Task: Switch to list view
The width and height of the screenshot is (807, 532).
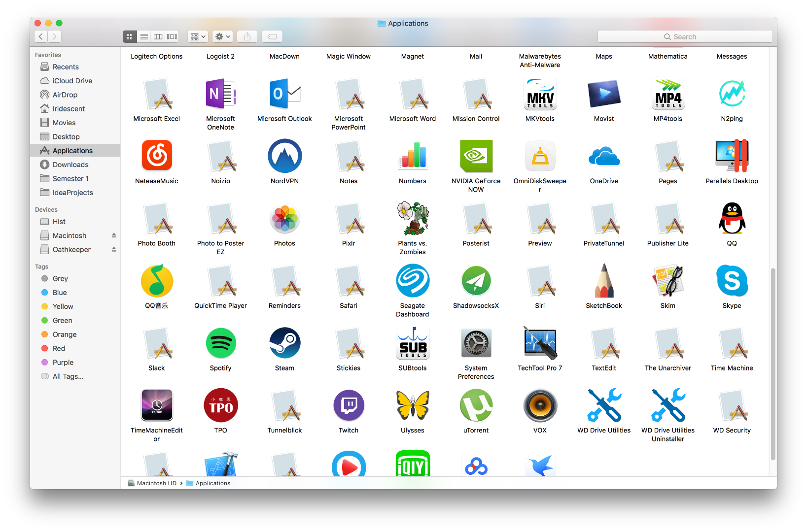Action: coord(143,36)
